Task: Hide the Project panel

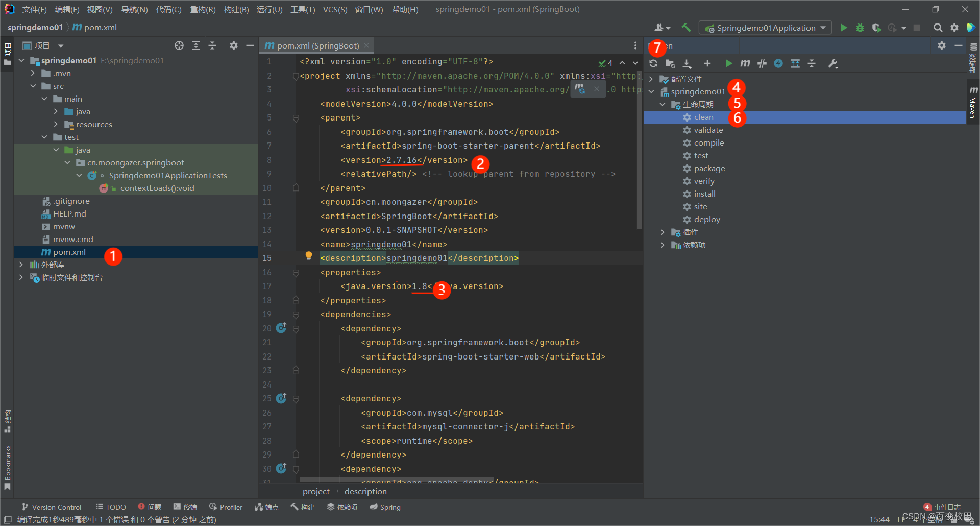Action: pos(250,45)
